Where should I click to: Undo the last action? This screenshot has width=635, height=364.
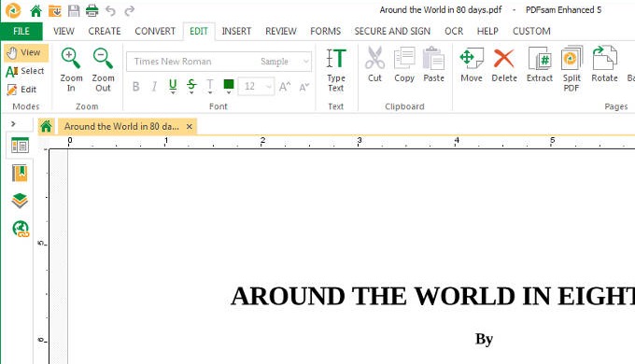[x=110, y=11]
